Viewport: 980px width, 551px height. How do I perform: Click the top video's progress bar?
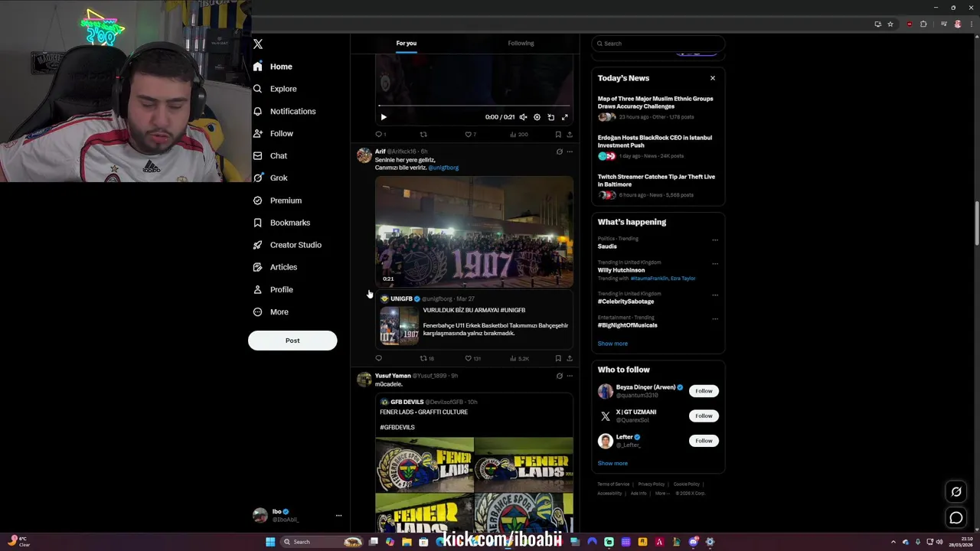click(x=474, y=106)
